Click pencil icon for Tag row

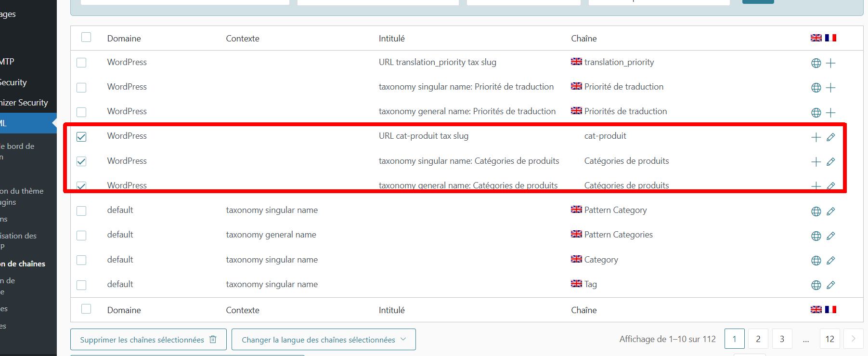(830, 285)
